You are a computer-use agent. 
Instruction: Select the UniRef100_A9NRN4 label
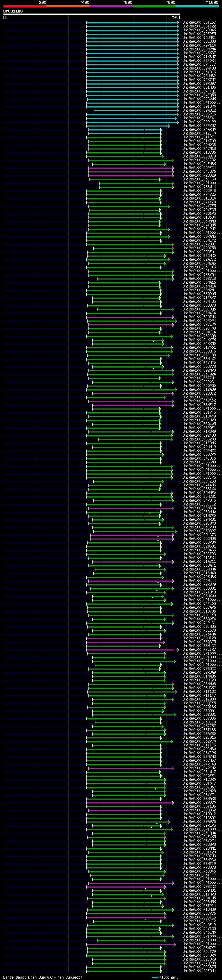point(199,49)
